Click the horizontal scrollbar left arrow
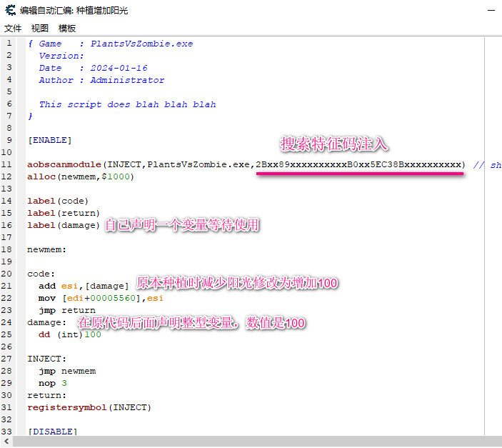The width and height of the screenshot is (502, 448). [x=6, y=442]
